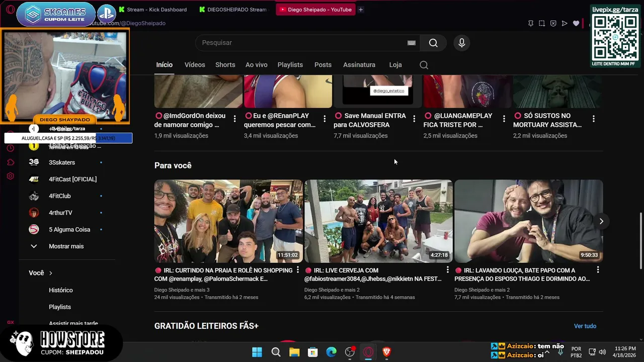Open Microsoft Store from taskbar
The image size is (644, 362).
click(313, 352)
